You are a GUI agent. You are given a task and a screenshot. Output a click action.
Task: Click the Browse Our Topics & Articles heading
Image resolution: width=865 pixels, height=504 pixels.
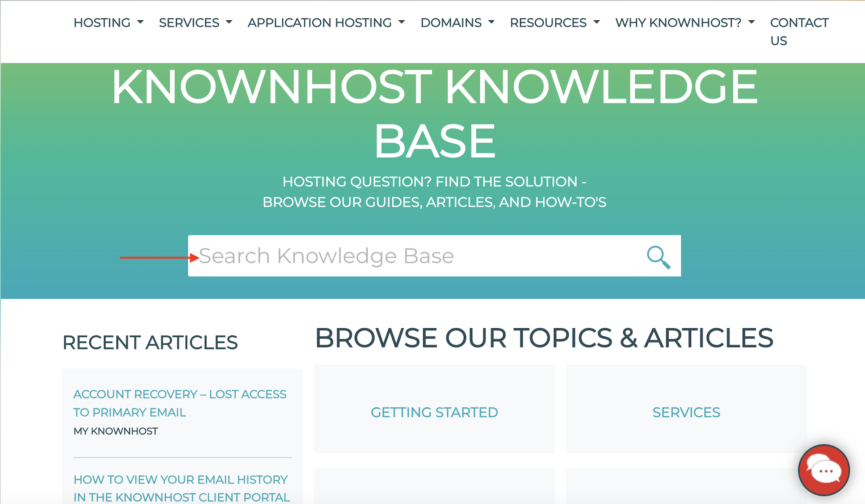click(544, 338)
